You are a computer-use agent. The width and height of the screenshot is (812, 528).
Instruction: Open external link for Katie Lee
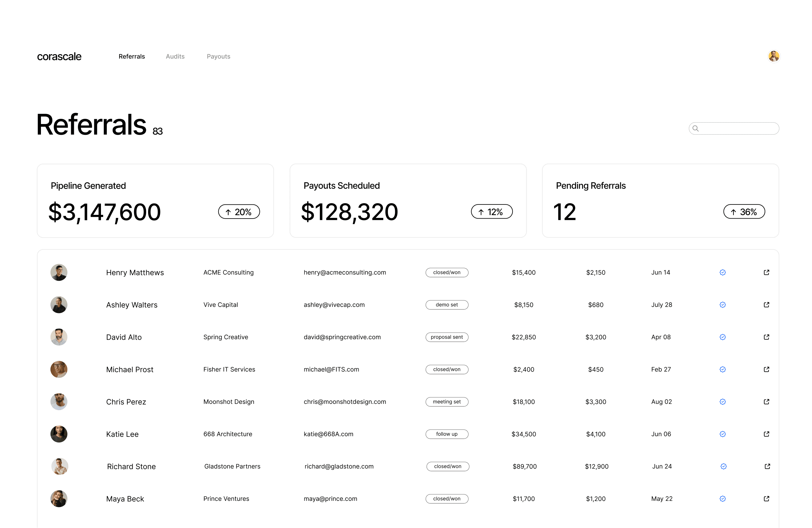766,434
